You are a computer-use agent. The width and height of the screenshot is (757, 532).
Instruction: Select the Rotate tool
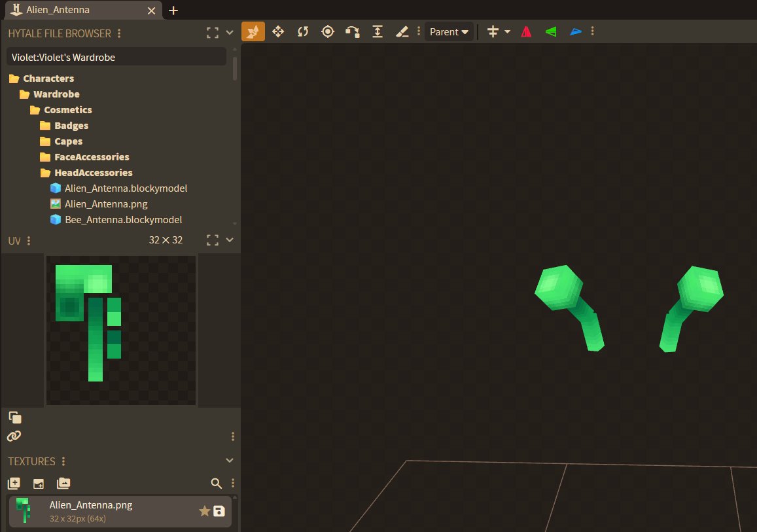pyautogui.click(x=303, y=32)
